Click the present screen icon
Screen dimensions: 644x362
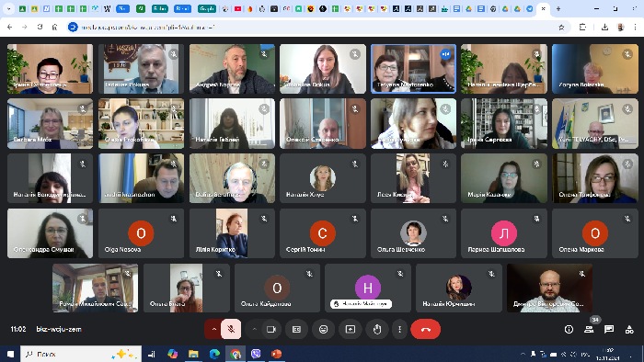tap(351, 329)
